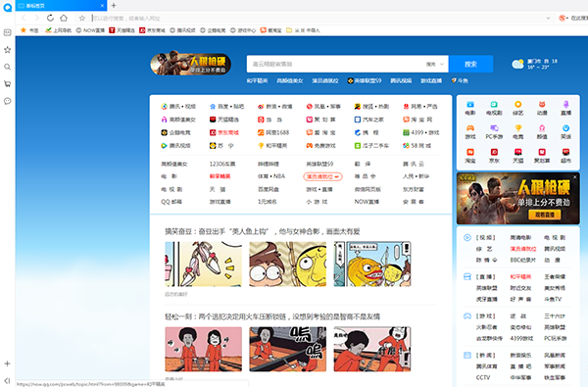
Task: Open the 轻松一刻 article headline
Action: point(272,316)
